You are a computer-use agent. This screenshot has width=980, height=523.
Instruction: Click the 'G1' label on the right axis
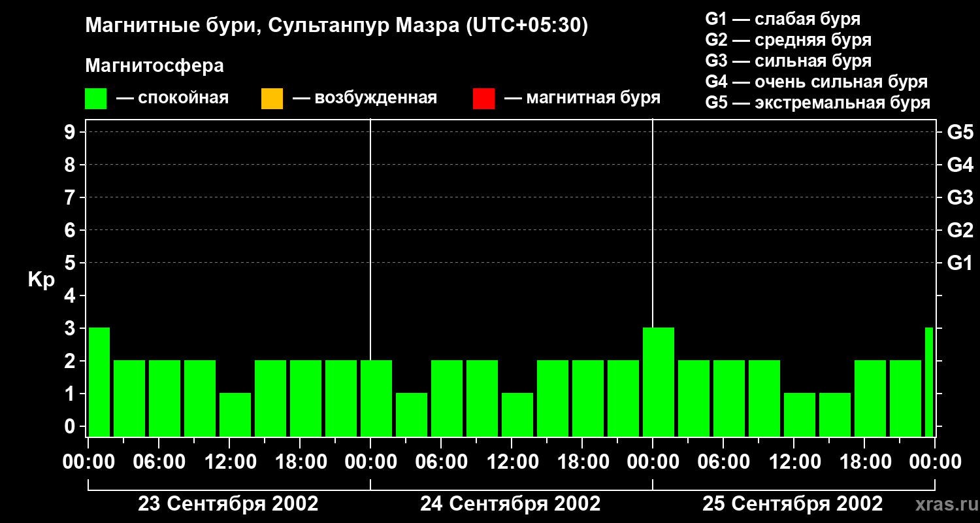[x=960, y=263]
